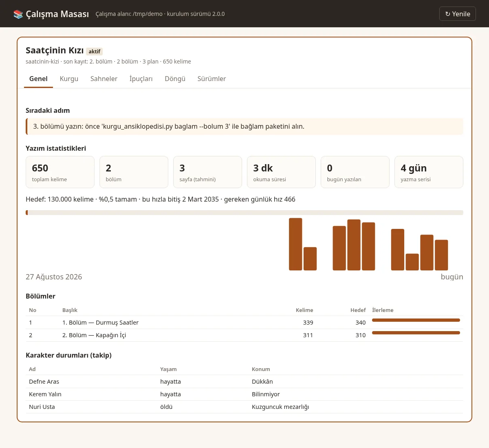Click the 339 word count cell
Viewport: 489px width, 448px height.
(308, 323)
